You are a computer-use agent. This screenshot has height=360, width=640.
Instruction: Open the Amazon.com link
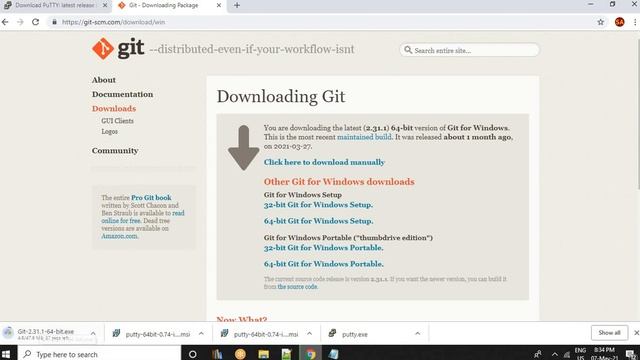(x=119, y=236)
